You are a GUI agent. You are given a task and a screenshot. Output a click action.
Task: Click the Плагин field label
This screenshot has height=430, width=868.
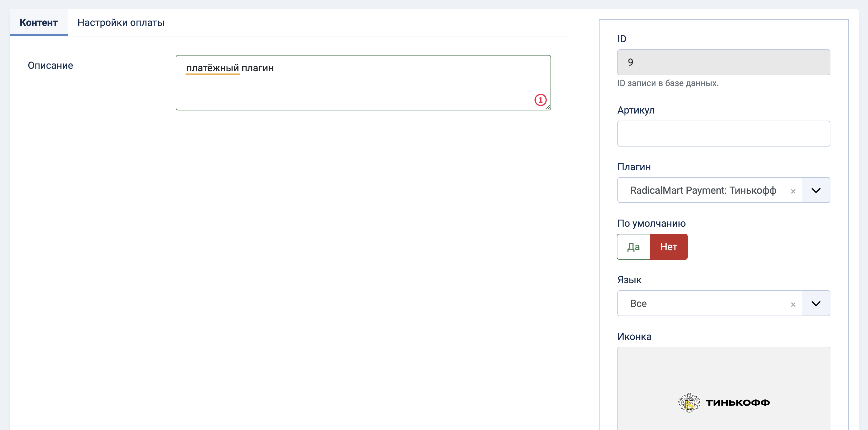634,167
